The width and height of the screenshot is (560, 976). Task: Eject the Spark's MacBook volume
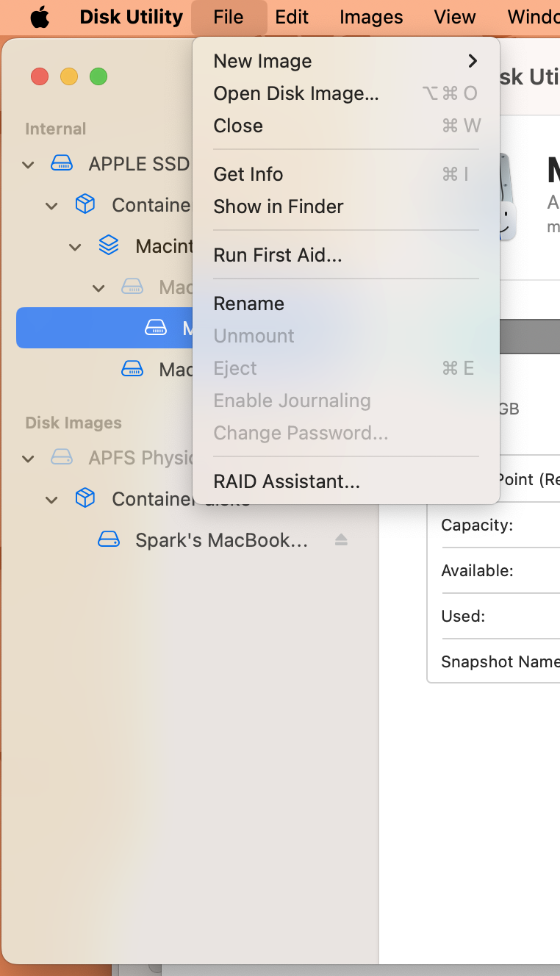click(341, 540)
